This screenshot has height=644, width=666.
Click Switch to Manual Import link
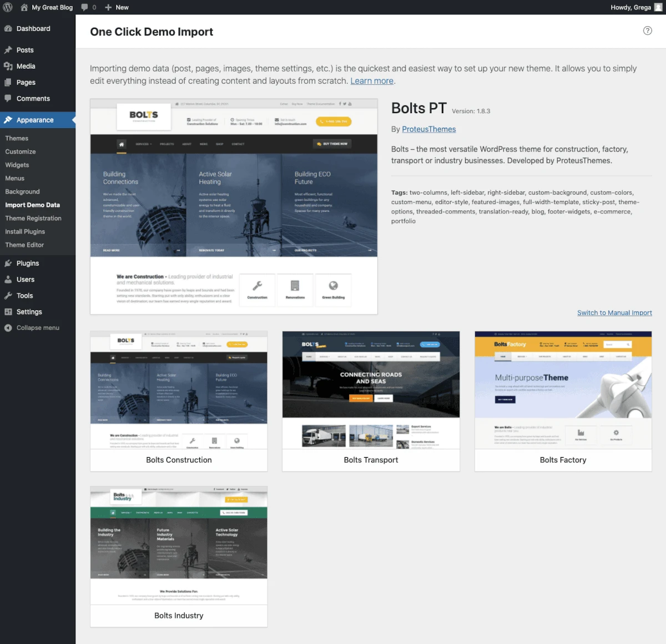click(x=614, y=313)
